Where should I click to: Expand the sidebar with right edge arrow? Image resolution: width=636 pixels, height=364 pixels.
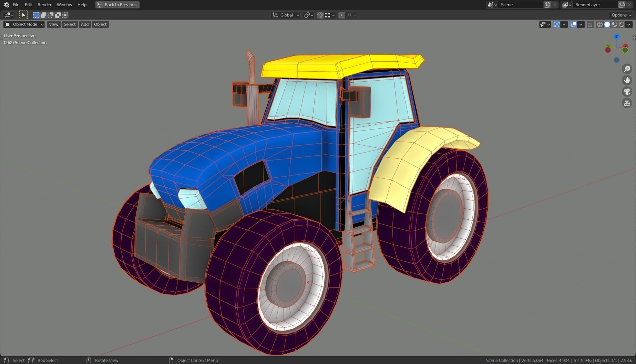click(634, 38)
